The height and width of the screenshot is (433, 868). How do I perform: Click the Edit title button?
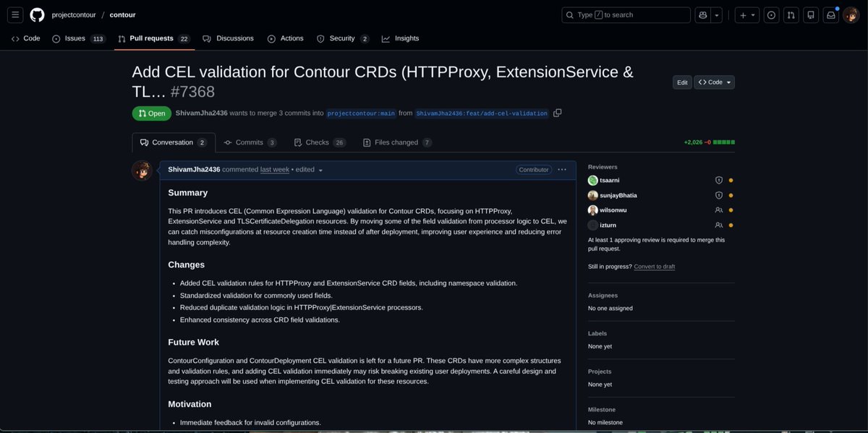pos(682,82)
